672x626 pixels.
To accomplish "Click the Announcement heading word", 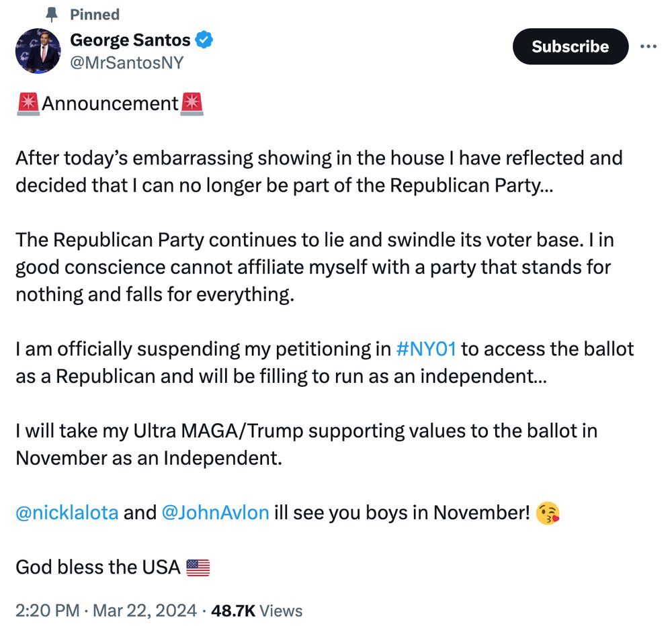I will pyautogui.click(x=110, y=103).
